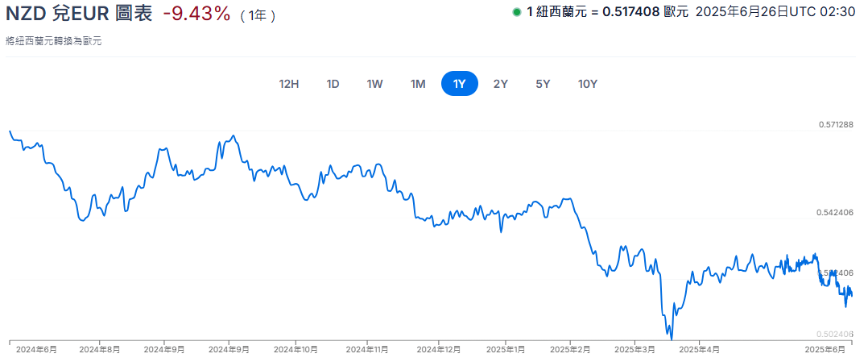Select the 1D time range tab
Screen dimensions: 868x362
[333, 85]
